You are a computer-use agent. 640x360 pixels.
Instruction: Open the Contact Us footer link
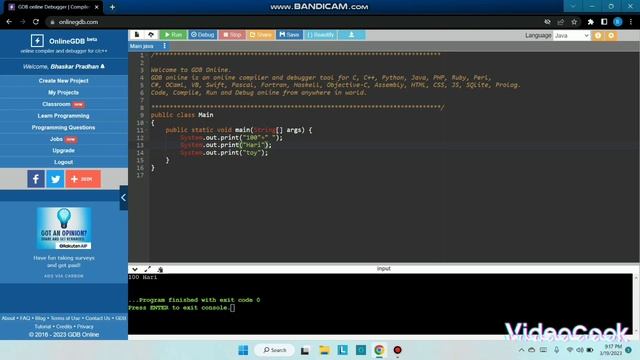tap(98, 318)
